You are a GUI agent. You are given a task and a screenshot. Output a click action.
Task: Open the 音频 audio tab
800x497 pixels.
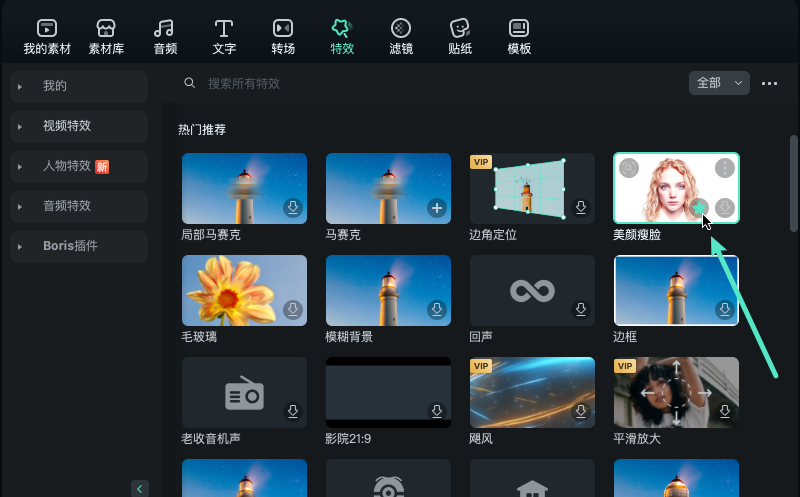pyautogui.click(x=165, y=37)
